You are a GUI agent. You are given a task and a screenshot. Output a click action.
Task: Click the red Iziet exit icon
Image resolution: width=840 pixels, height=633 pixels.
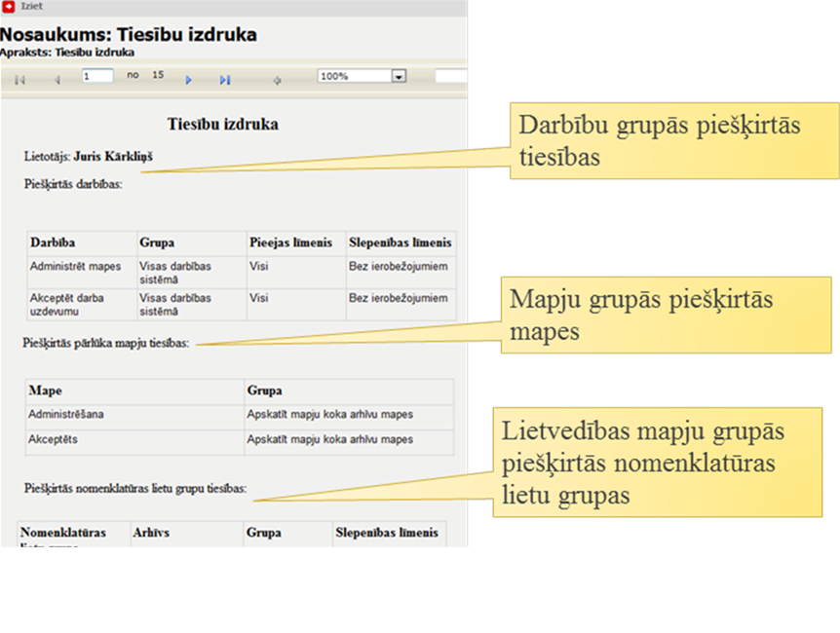8,6
